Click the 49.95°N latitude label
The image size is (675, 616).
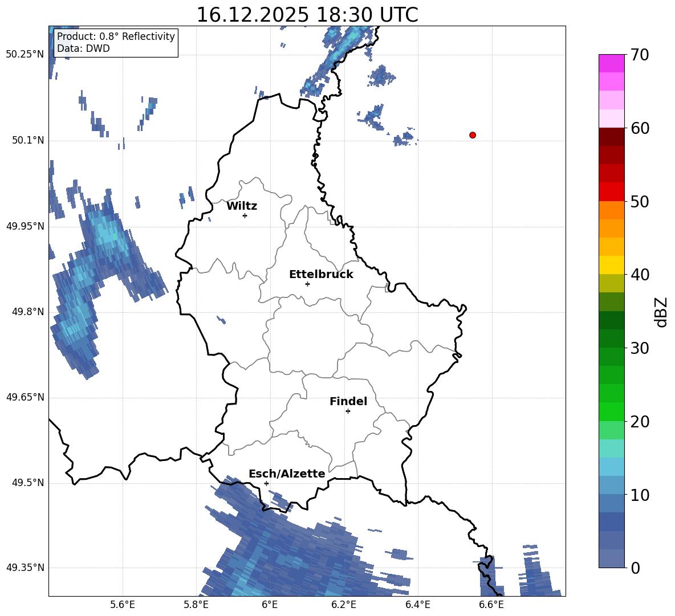click(25, 226)
